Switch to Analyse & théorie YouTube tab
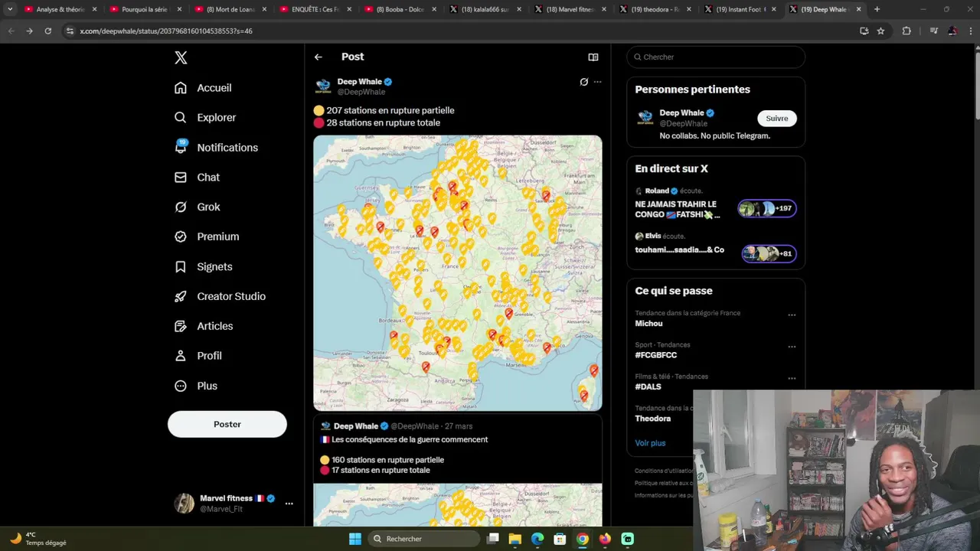The width and height of the screenshot is (980, 551). click(x=60, y=9)
